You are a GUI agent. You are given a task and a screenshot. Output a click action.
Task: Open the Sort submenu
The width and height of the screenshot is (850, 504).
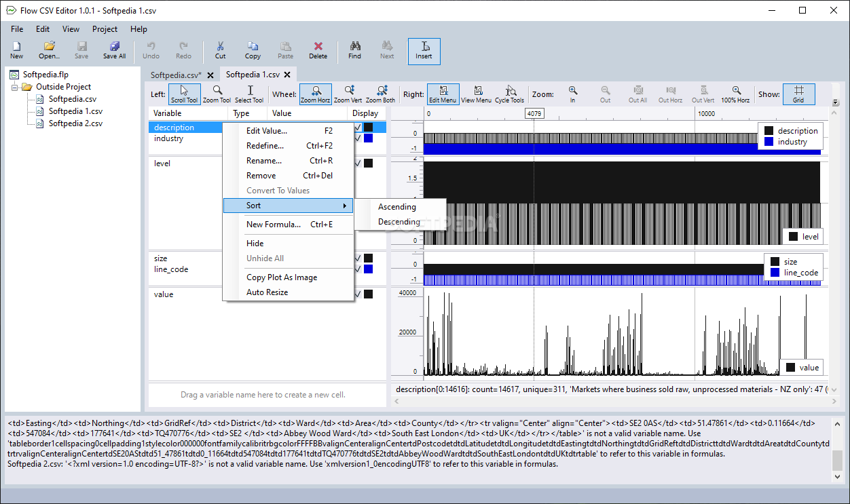tap(288, 206)
